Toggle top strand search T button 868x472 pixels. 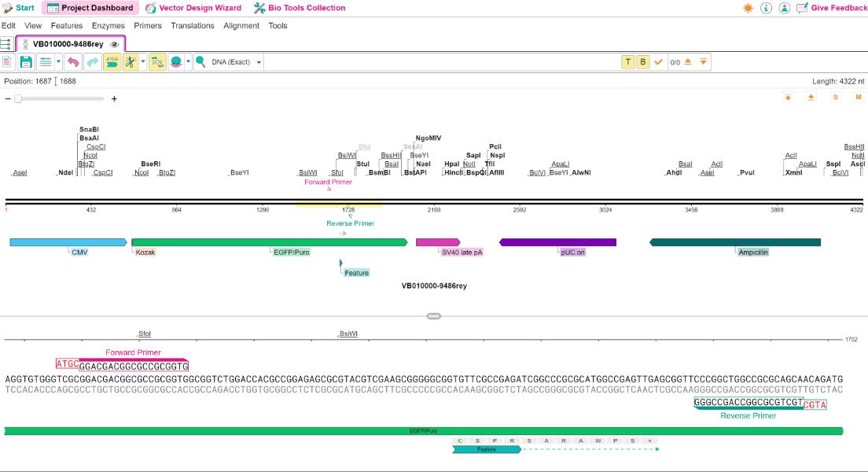pos(627,62)
